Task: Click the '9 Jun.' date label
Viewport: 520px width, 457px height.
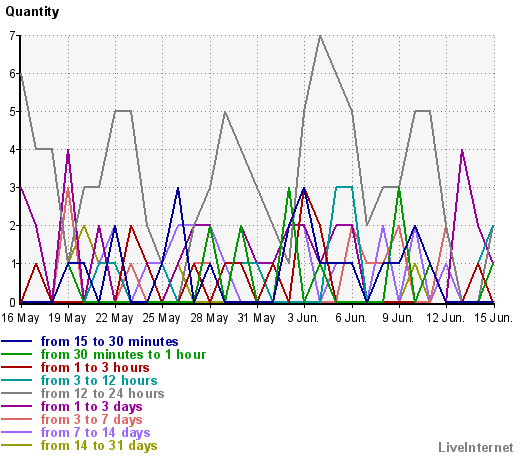Action: point(398,318)
